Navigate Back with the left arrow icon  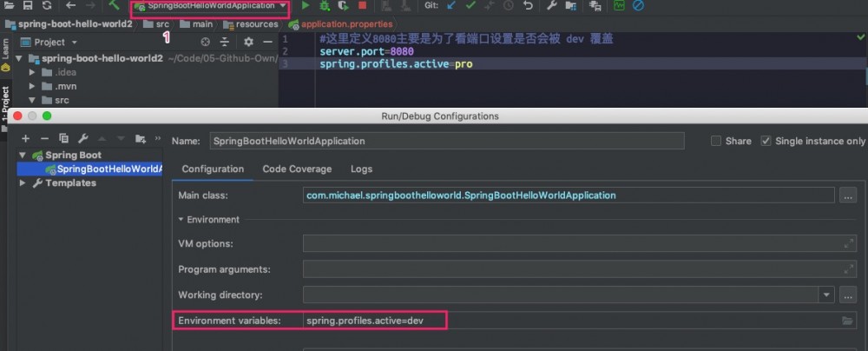[70, 5]
